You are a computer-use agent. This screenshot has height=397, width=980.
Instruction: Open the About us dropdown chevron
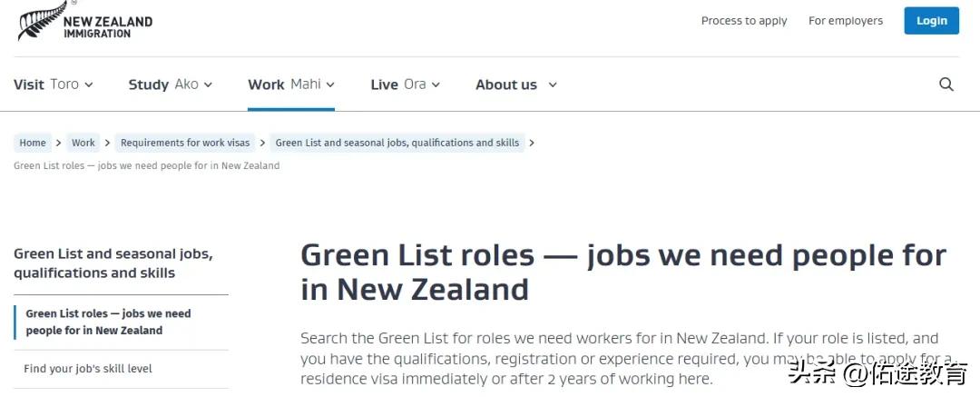553,84
